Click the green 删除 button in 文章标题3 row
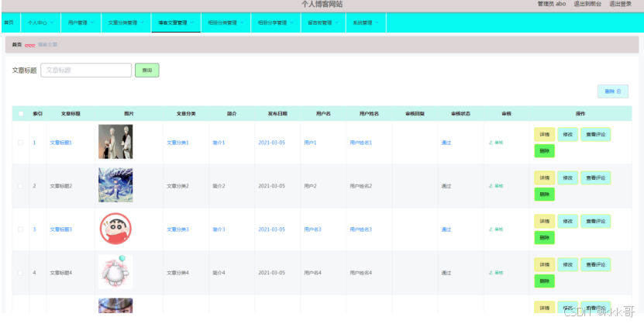The height and width of the screenshot is (324, 644). pyautogui.click(x=544, y=237)
